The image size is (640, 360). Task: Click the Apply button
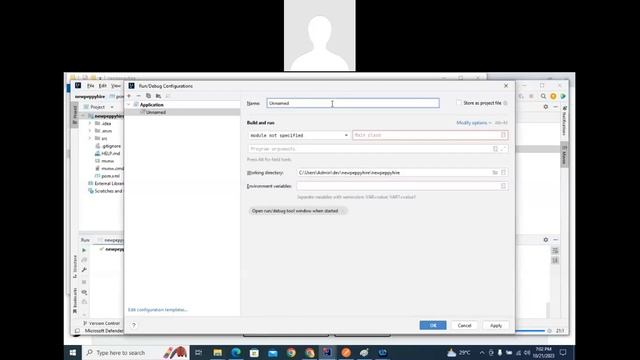496,325
